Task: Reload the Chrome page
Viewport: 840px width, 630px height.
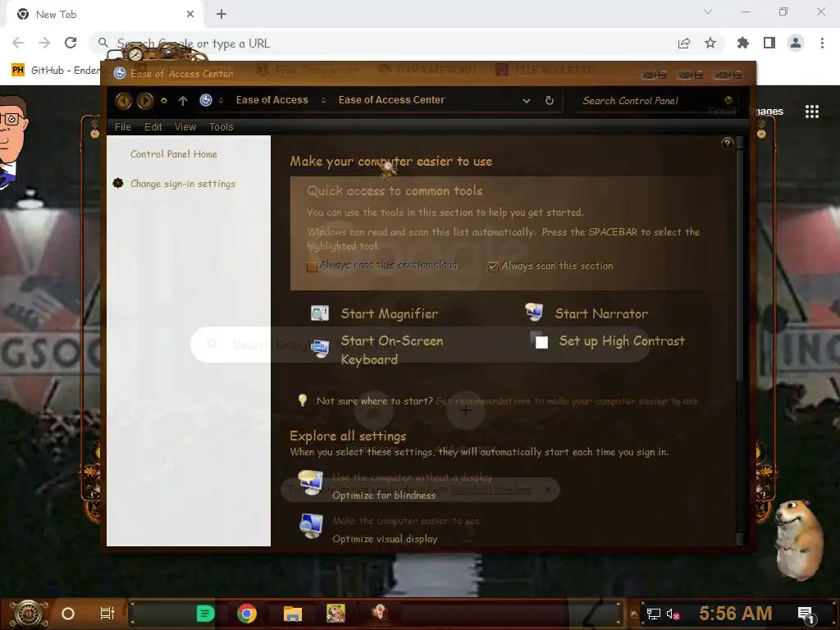Action: click(x=71, y=43)
